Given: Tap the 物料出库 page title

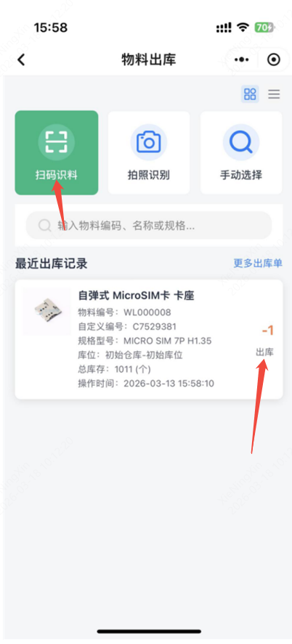Looking at the screenshot, I should (149, 60).
